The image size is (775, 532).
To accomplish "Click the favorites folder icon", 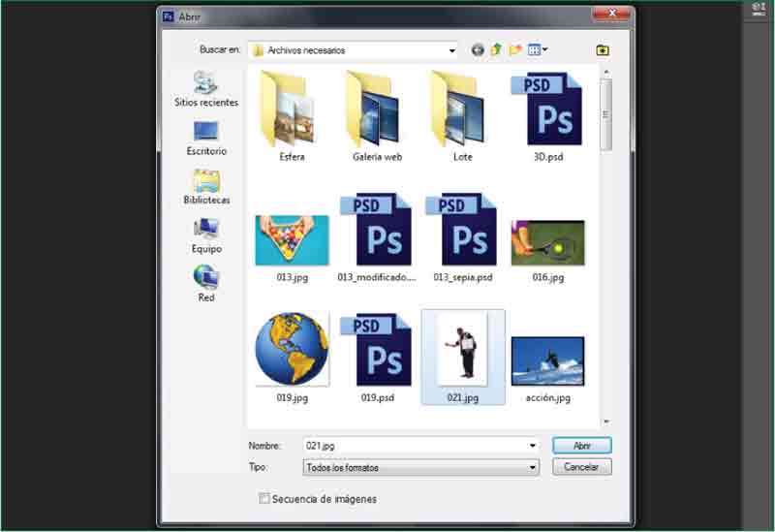I will point(603,50).
